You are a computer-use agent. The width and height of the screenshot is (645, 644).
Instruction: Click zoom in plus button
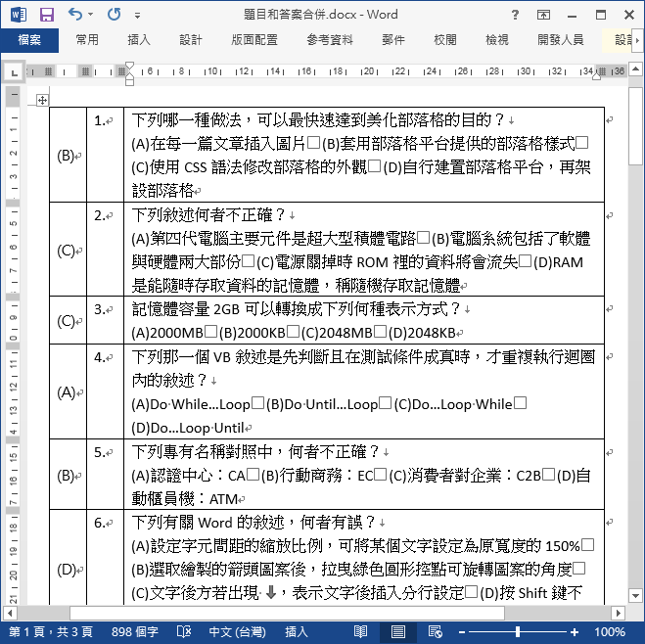tap(575, 632)
